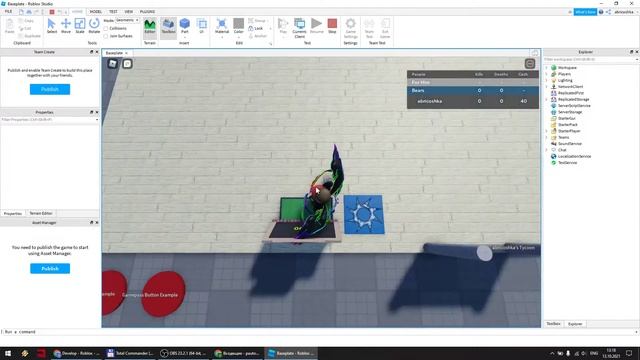Expand the Workspace tree node
Image resolution: width=640 pixels, height=360 pixels.
tap(547, 68)
